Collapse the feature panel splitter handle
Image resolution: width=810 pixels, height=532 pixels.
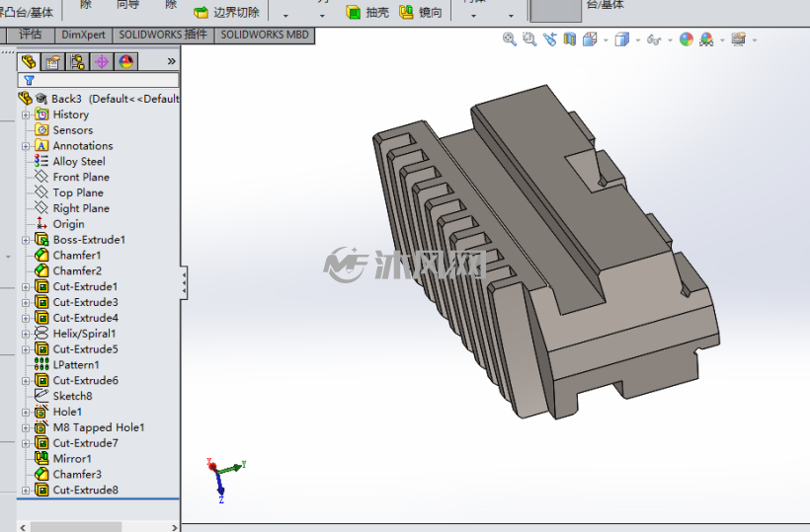click(x=184, y=282)
